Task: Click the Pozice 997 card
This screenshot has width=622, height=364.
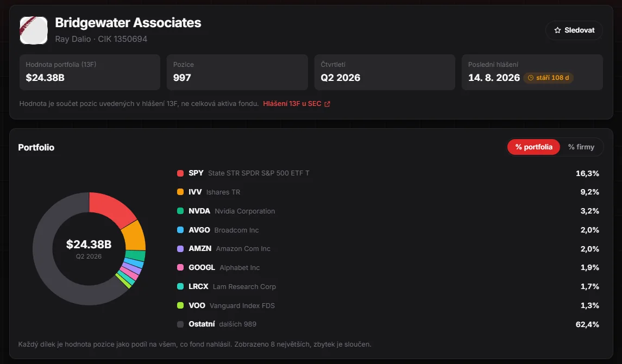Action: [237, 72]
